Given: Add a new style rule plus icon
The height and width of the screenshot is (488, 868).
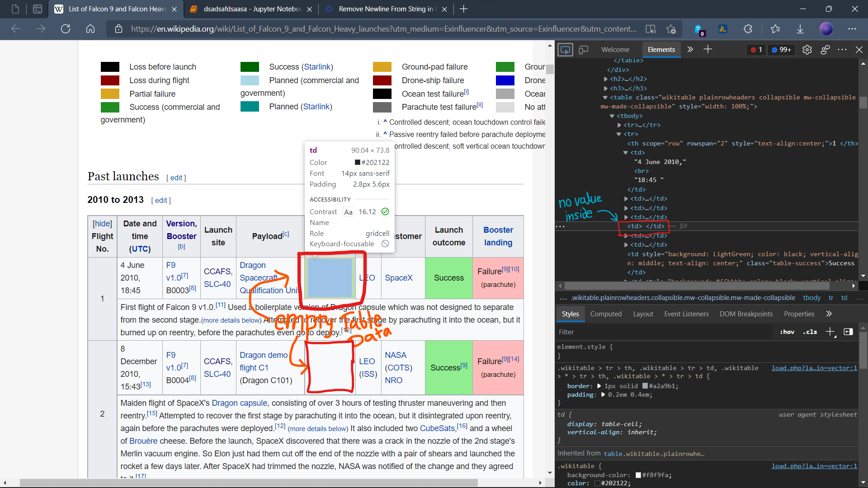Looking at the screenshot, I should (830, 332).
